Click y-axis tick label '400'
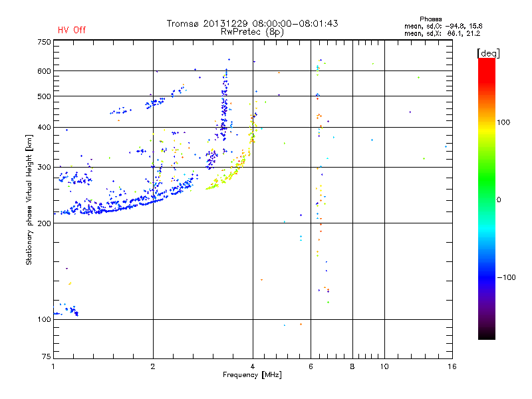The width and height of the screenshot is (532, 399). click(44, 127)
